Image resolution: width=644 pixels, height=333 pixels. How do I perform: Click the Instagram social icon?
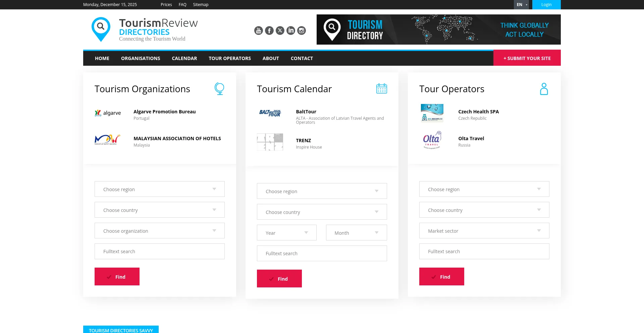click(x=302, y=31)
